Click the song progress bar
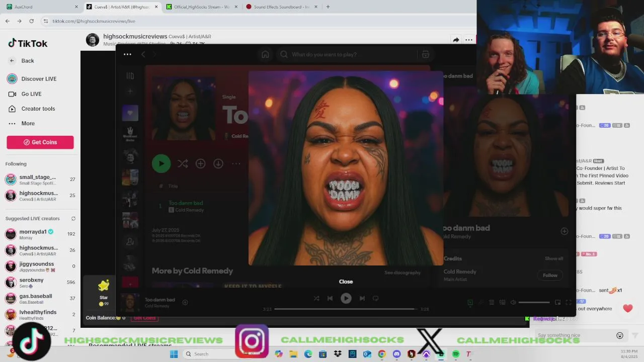644x362 pixels. pos(346,309)
